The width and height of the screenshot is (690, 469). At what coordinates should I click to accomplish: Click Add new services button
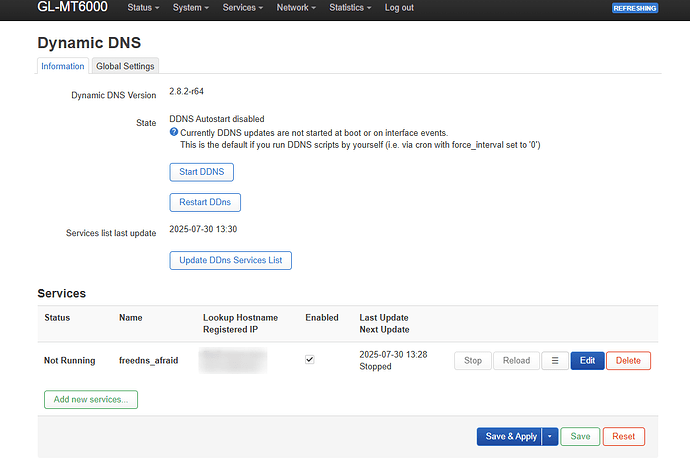pyautogui.click(x=91, y=399)
